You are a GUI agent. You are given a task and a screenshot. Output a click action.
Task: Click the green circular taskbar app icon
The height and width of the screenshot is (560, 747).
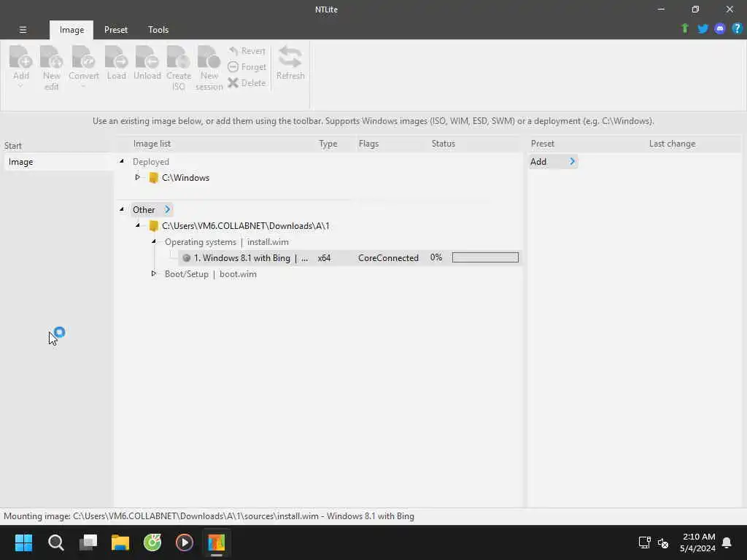152,542
